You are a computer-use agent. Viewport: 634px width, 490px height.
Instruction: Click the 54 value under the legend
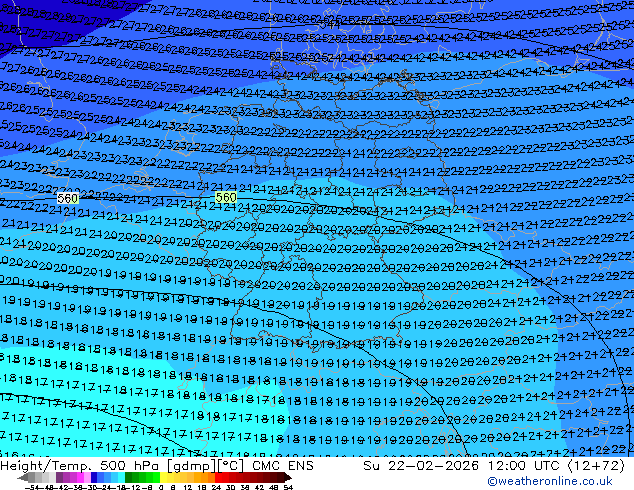[287, 487]
